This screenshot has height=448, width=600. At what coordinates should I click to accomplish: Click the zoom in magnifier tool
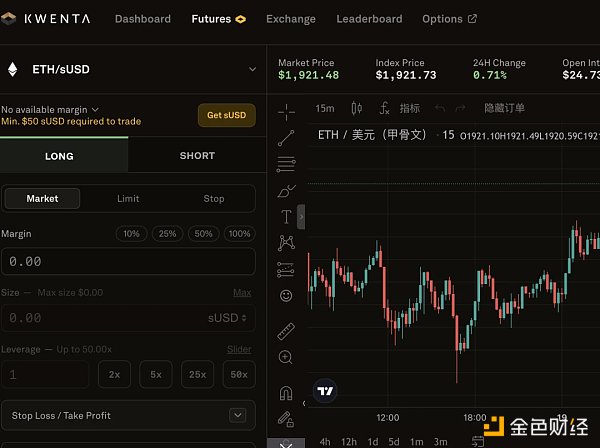point(286,357)
